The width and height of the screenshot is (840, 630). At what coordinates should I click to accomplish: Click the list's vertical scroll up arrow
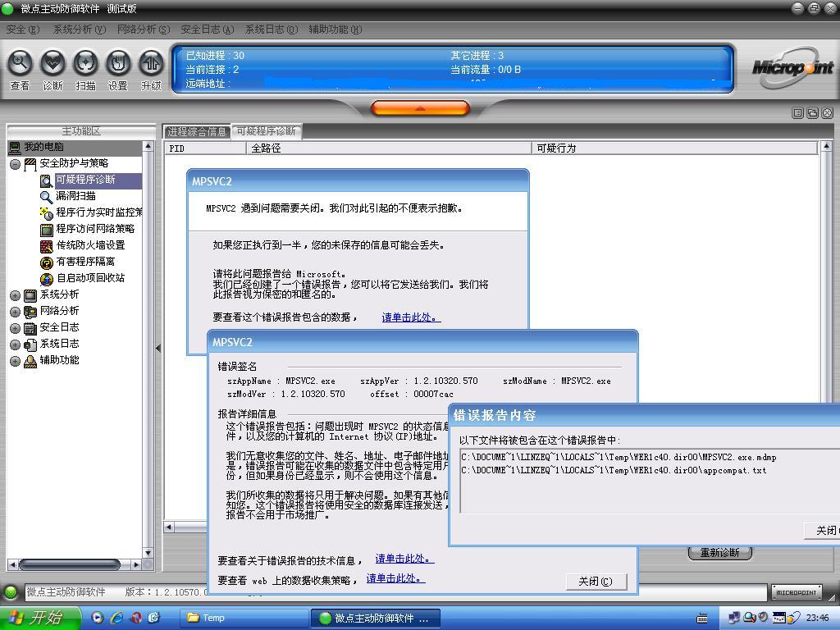[826, 146]
